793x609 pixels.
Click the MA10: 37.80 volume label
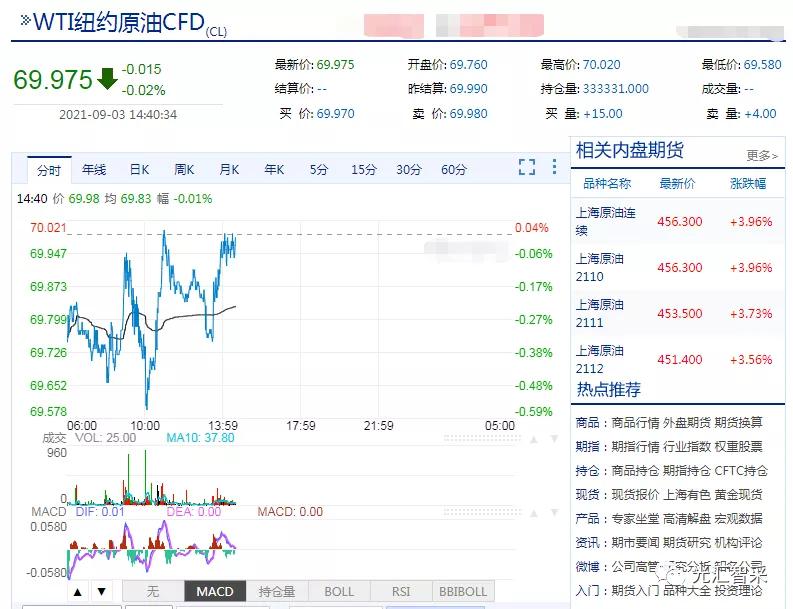[200, 438]
